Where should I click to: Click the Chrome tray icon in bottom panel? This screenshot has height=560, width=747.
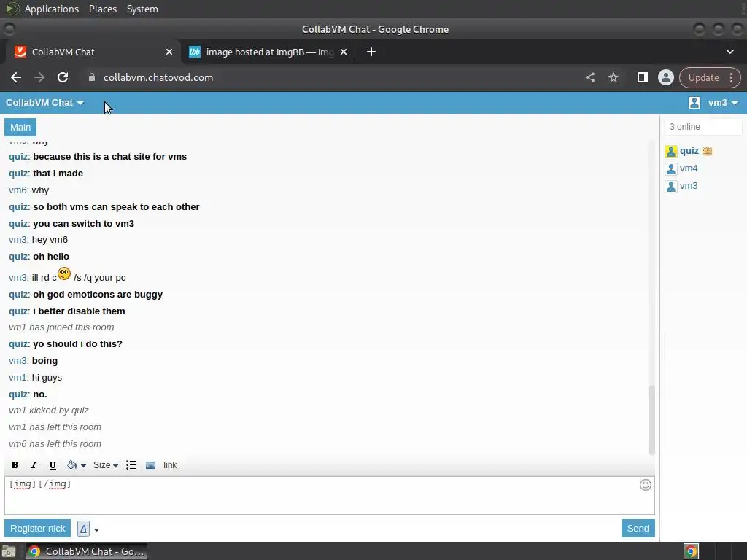691,551
